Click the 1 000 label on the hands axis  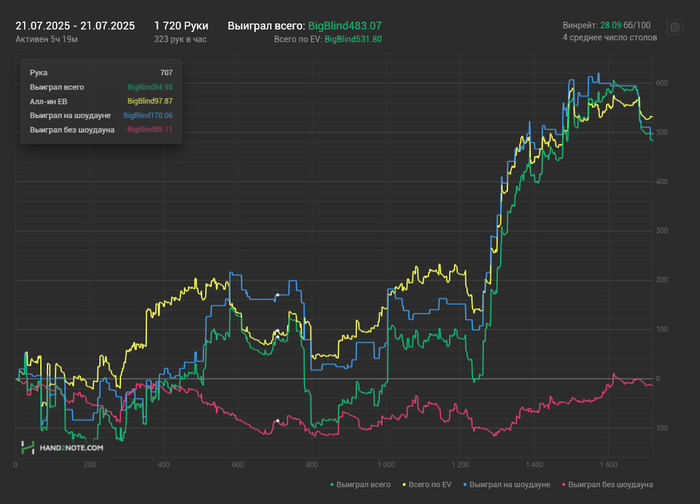pos(386,465)
